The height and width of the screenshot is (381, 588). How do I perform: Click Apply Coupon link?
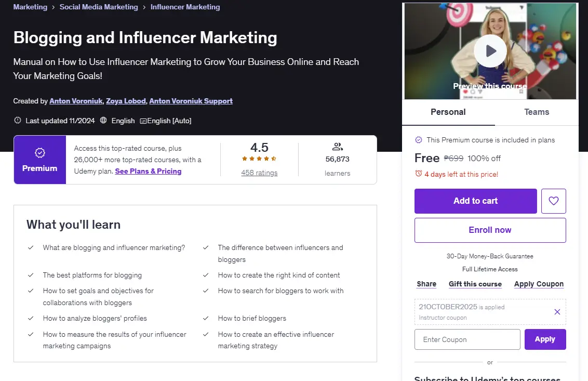pos(539,284)
